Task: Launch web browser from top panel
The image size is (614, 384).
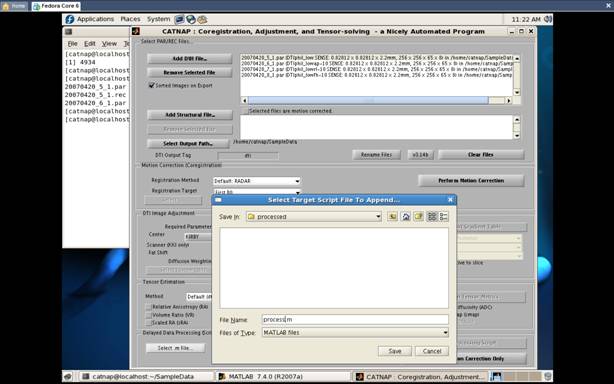Action: [x=191, y=19]
